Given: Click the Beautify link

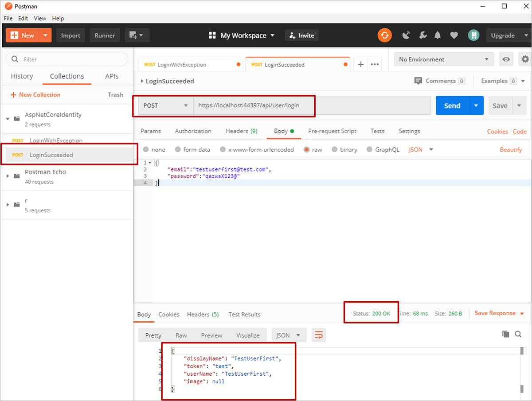Looking at the screenshot, I should click(511, 150).
